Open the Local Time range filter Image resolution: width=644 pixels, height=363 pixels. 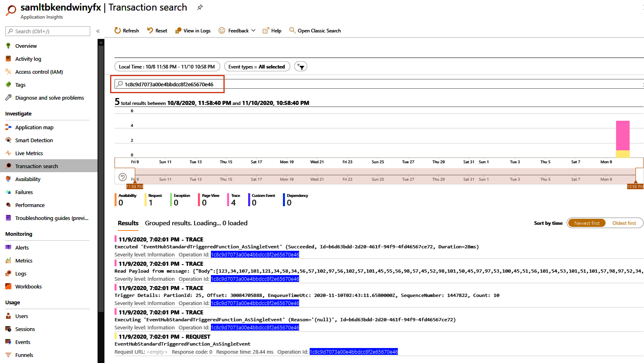click(167, 66)
